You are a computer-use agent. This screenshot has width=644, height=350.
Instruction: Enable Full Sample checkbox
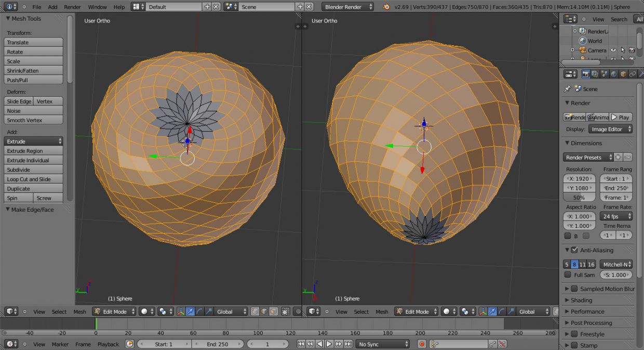coord(568,275)
